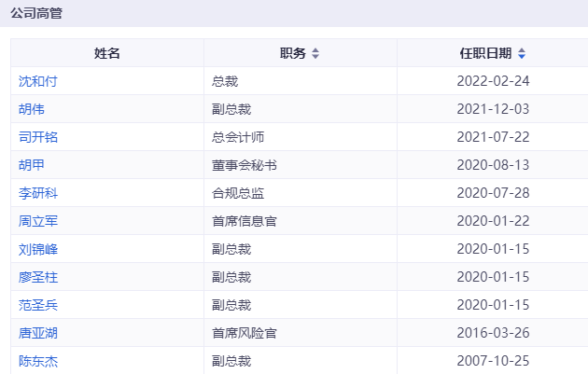Select the 李研科 name link
This screenshot has width=588, height=374.
(x=38, y=193)
